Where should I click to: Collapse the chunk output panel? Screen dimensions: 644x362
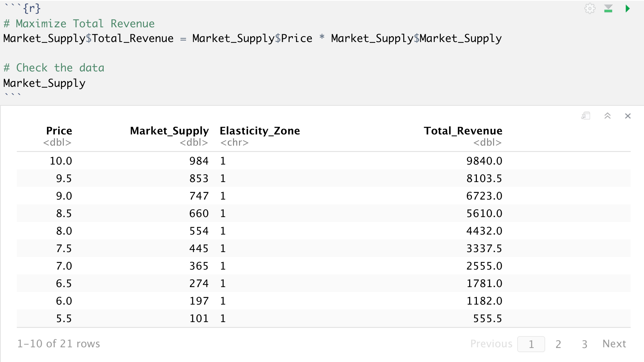[608, 116]
